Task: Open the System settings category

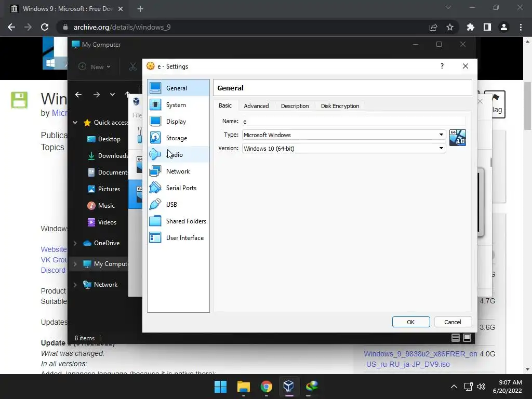Action: [x=178, y=105]
